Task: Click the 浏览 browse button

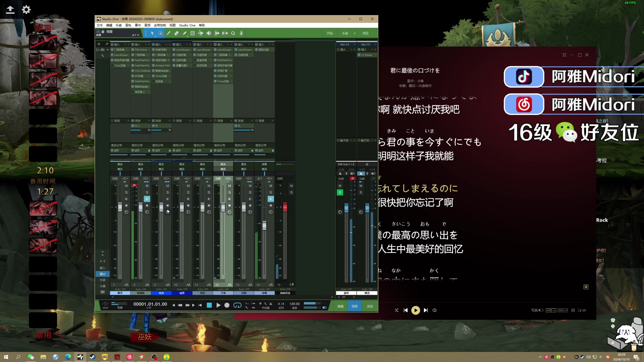Action: coord(370,306)
